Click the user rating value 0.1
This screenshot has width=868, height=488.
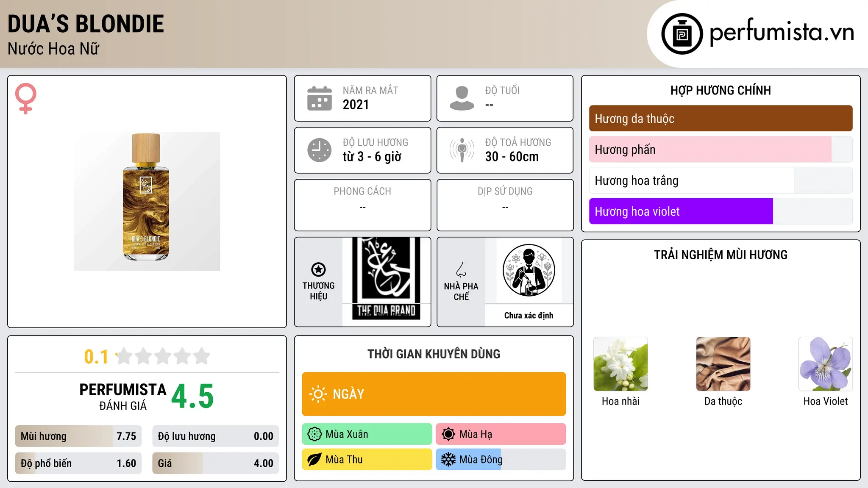pos(96,357)
